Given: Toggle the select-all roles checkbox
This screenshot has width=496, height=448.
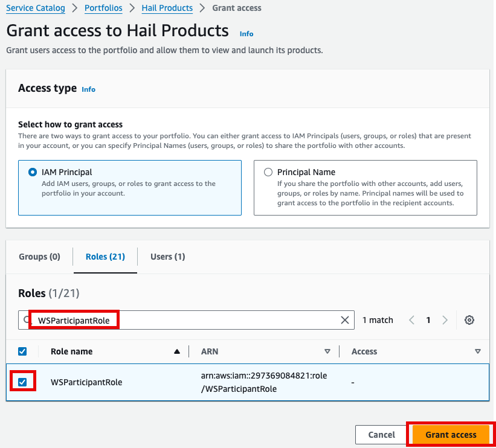Looking at the screenshot, I should [x=22, y=351].
